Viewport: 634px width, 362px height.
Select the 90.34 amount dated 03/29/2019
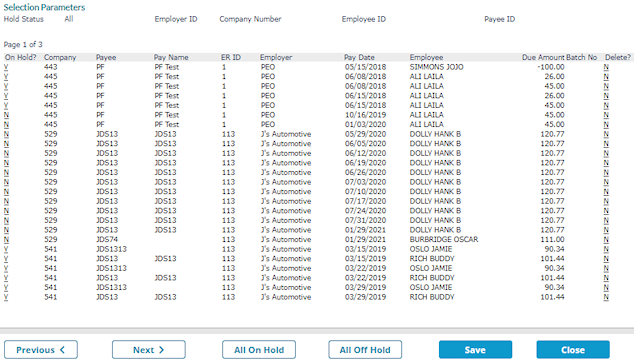pyautogui.click(x=554, y=288)
